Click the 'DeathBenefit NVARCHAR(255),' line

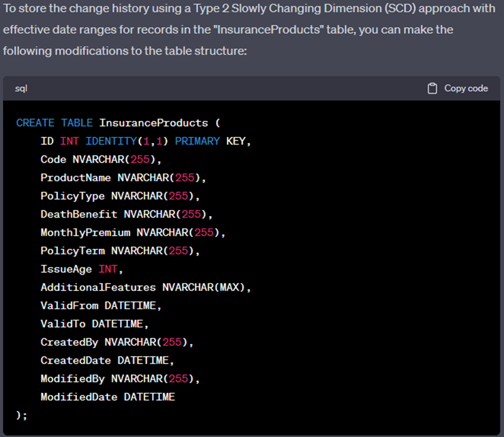(126, 214)
